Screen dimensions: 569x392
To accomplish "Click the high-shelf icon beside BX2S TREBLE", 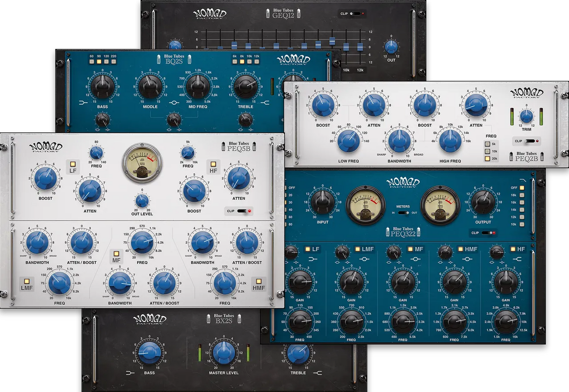I will coord(317,373).
